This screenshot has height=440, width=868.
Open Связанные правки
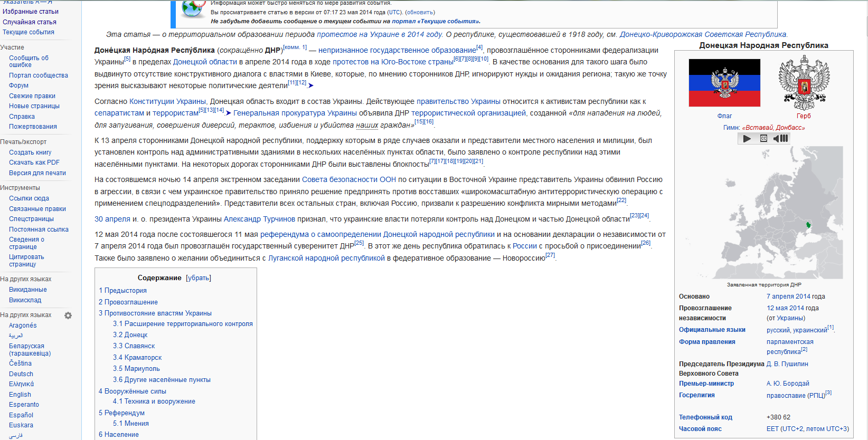pyautogui.click(x=37, y=209)
